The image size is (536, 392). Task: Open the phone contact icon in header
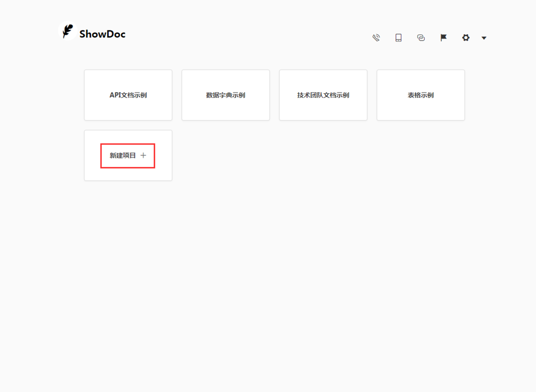[376, 37]
